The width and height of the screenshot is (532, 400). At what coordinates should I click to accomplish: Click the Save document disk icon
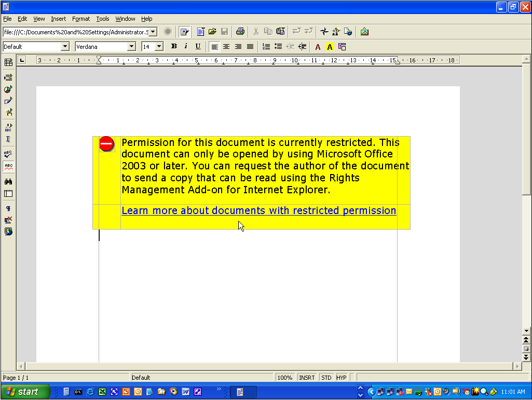click(224, 32)
